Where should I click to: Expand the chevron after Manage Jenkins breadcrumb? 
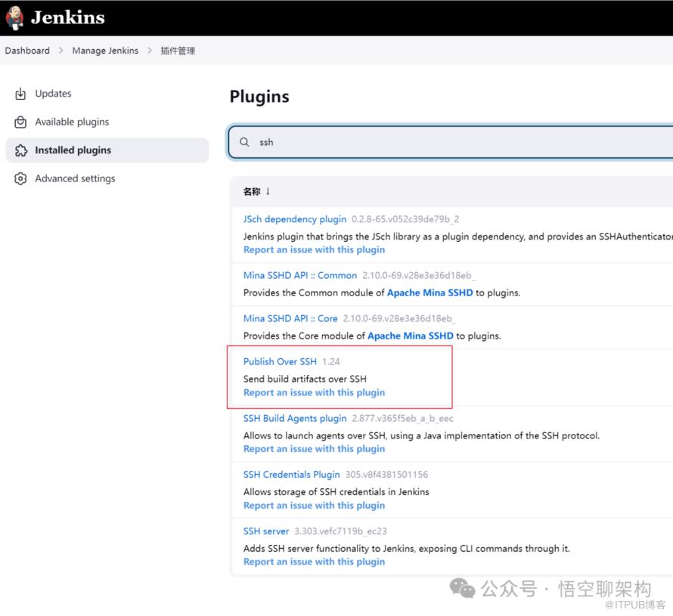pyautogui.click(x=150, y=51)
